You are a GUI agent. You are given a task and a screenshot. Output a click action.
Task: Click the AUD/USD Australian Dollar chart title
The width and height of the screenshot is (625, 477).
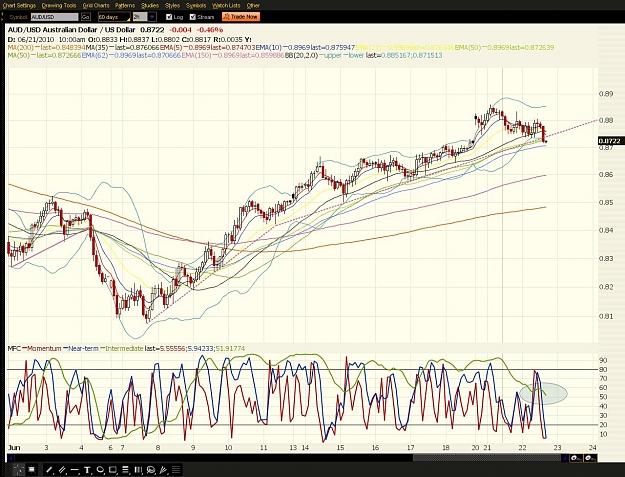point(71,30)
